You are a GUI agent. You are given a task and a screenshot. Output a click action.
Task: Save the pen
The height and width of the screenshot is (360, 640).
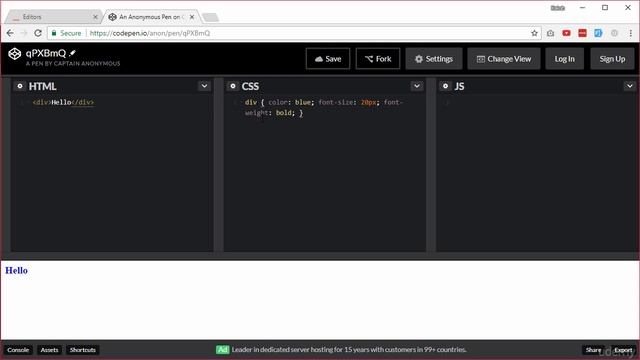[328, 59]
